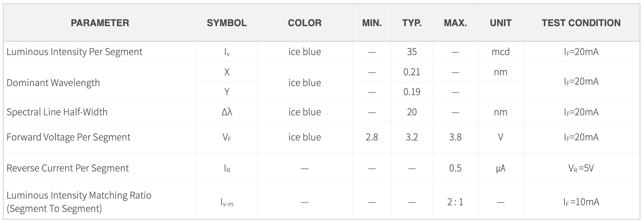
Task: Click the SYMBOL column header
Action: [227, 23]
